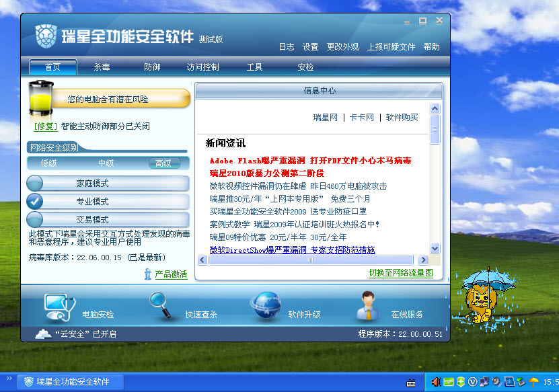
Task: Open the 防御 tab
Action: coord(152,67)
